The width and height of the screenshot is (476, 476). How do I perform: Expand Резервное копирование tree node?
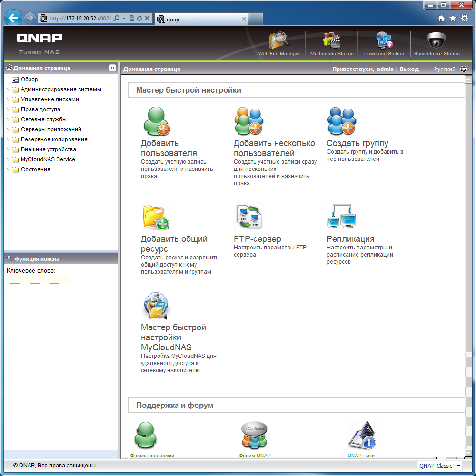8,139
